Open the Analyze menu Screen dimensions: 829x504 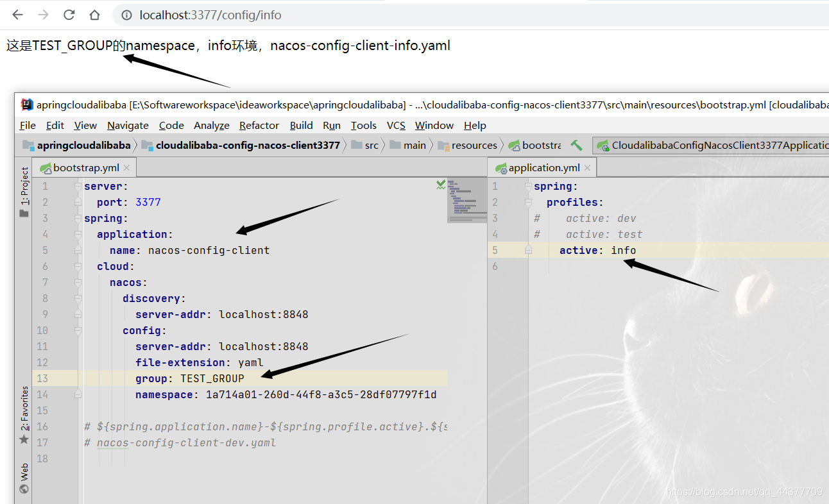click(x=212, y=125)
